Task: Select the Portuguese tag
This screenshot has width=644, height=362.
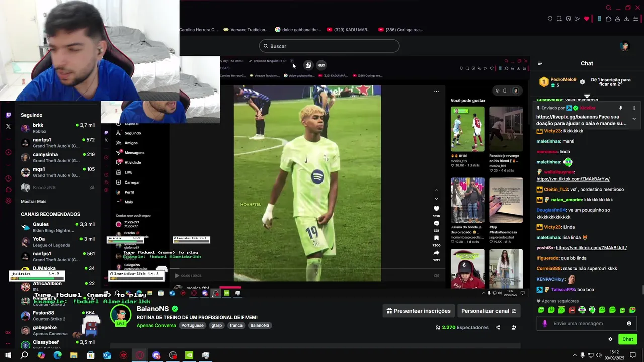Action: click(x=192, y=325)
